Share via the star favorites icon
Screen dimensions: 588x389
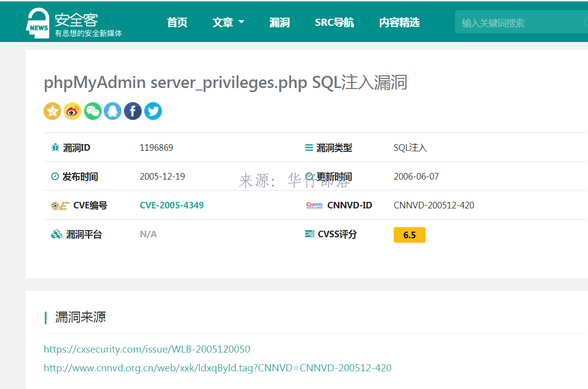(x=53, y=111)
